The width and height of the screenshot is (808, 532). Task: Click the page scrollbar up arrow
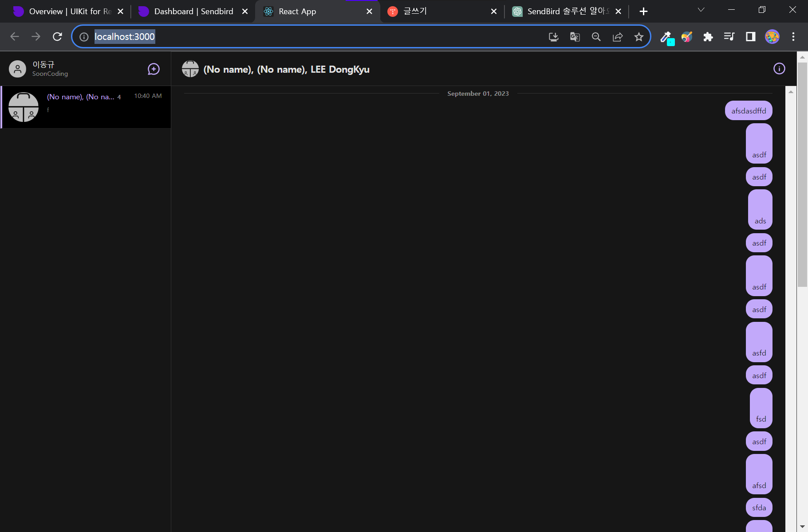point(802,57)
